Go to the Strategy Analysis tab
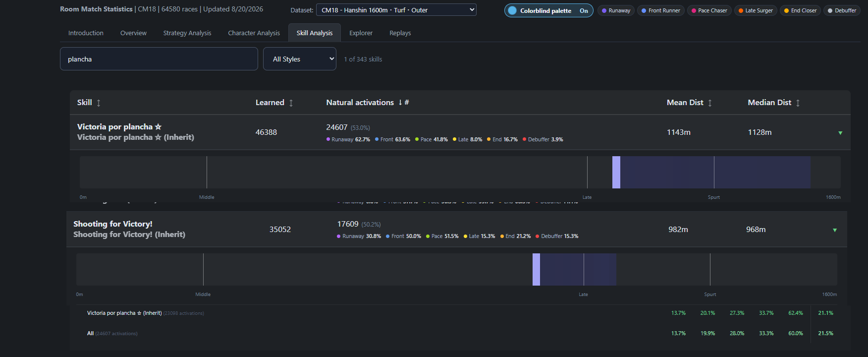Viewport: 868px width, 357px height. 187,33
